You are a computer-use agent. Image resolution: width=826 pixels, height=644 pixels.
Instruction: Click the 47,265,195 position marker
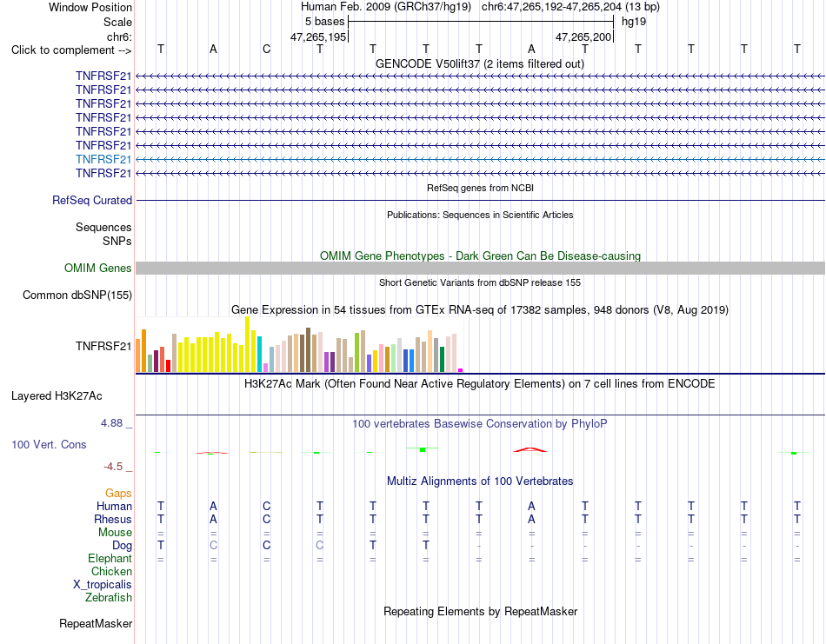click(x=318, y=37)
